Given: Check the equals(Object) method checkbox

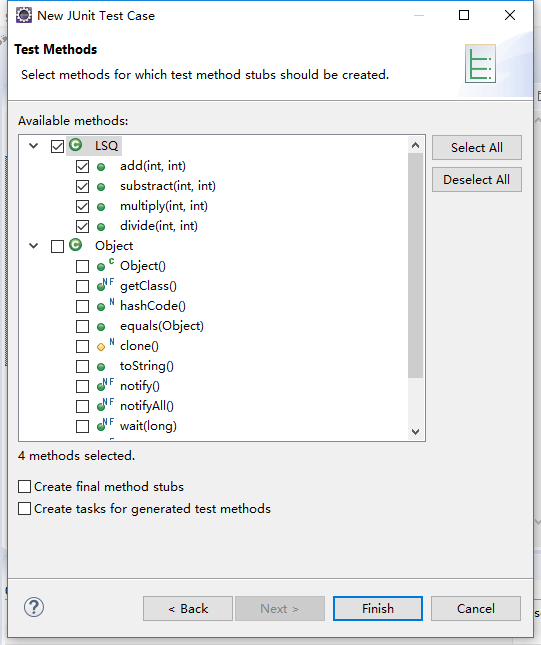Looking at the screenshot, I should (x=82, y=326).
